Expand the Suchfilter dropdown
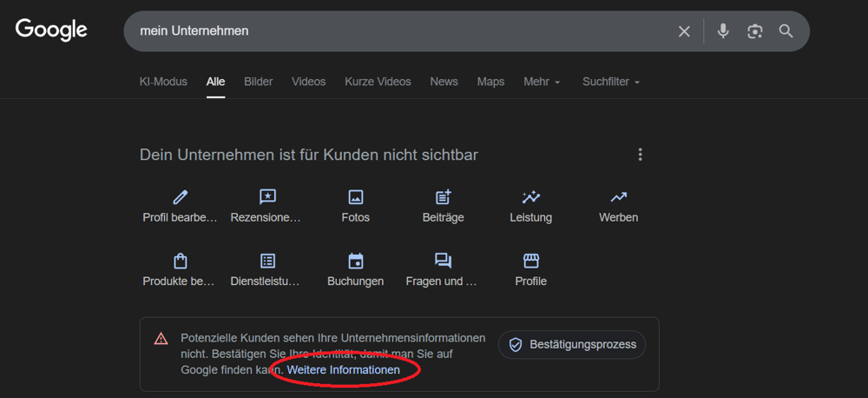This screenshot has height=398, width=868. (x=611, y=82)
